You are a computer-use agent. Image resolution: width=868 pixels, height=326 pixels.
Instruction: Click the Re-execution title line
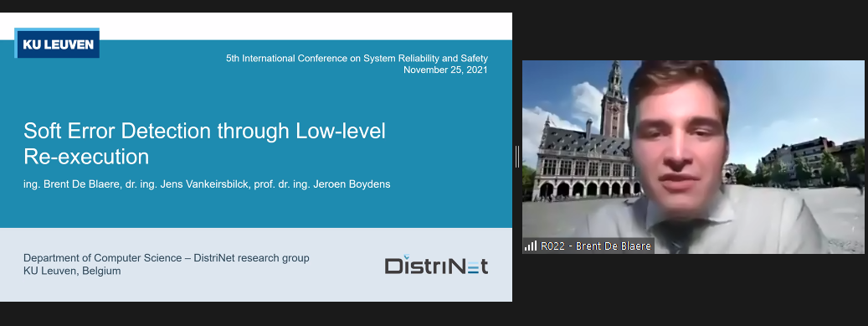(x=86, y=157)
